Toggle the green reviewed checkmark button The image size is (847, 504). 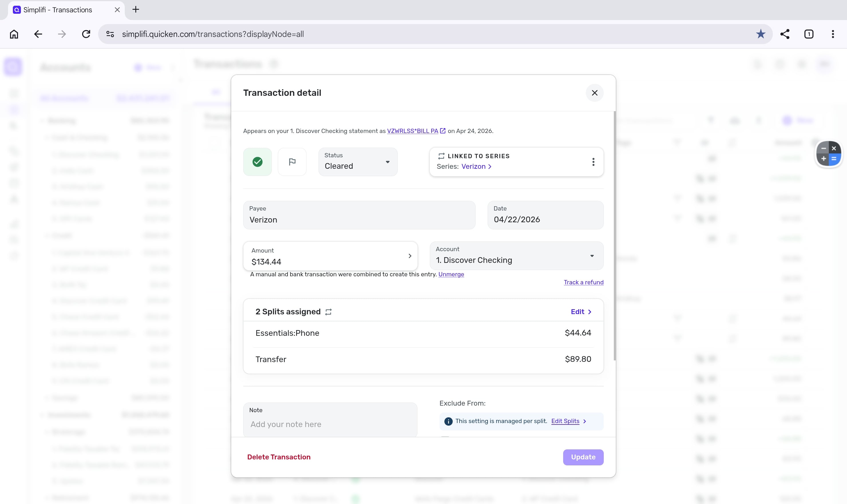click(x=257, y=162)
